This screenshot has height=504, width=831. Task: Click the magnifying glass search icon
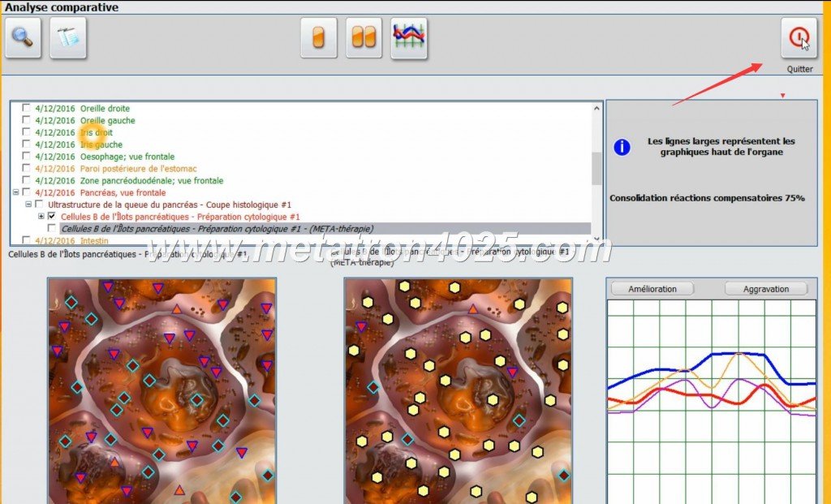click(23, 38)
